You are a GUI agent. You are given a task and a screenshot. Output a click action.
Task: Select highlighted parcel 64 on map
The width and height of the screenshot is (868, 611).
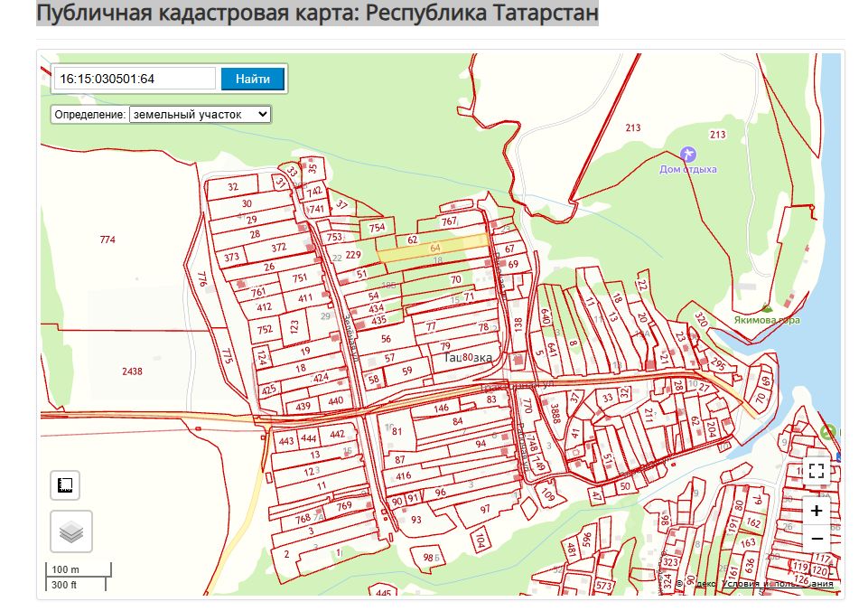[x=433, y=248]
